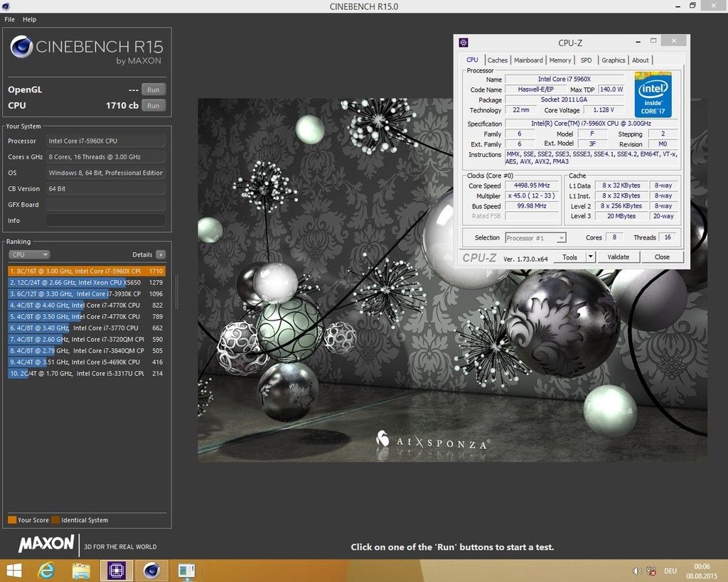Run the CPU benchmark test
This screenshot has width=728, height=582.
(x=154, y=105)
